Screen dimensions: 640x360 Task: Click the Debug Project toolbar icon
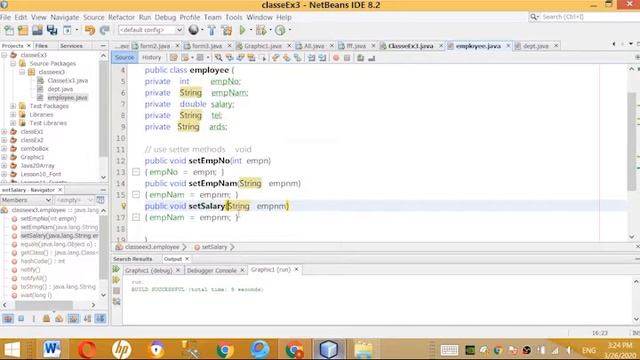261,30
